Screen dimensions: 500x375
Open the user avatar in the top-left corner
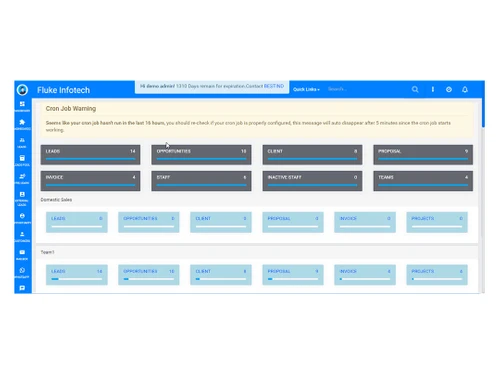click(x=22, y=90)
